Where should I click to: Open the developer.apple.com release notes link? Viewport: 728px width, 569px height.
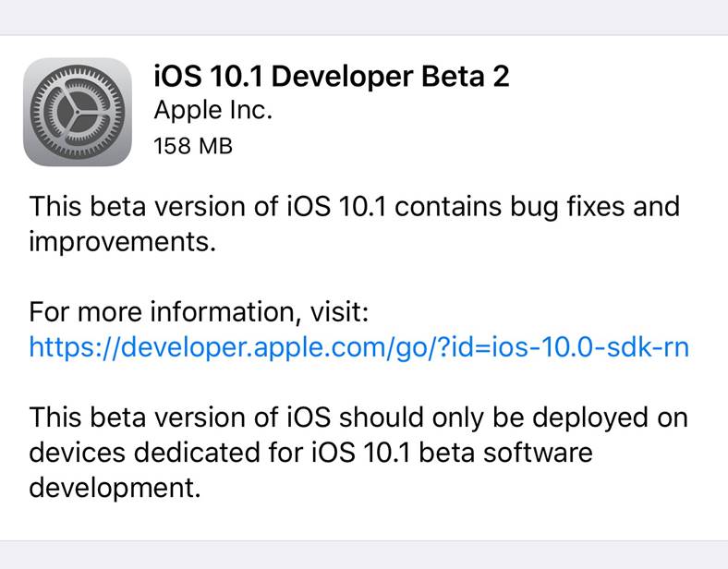(x=358, y=346)
